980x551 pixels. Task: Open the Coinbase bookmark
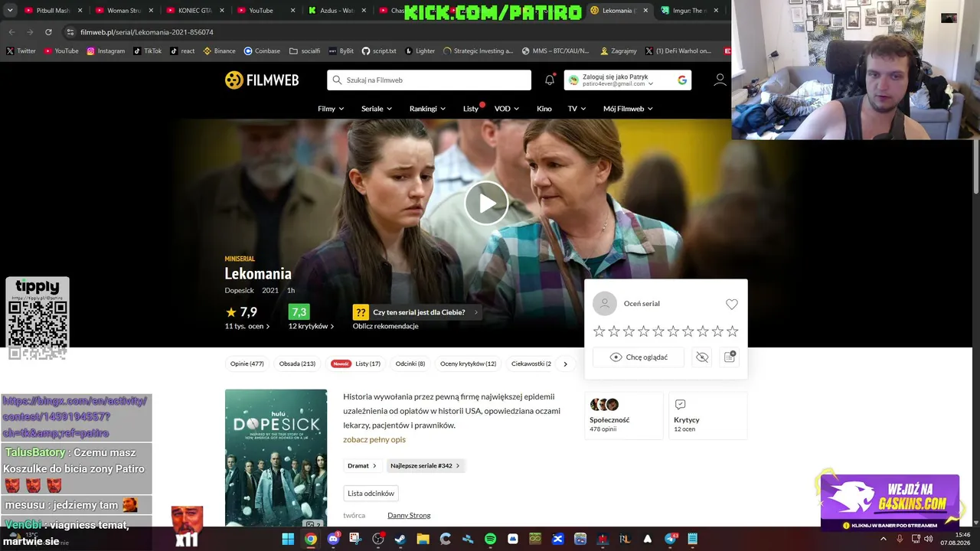click(x=262, y=51)
